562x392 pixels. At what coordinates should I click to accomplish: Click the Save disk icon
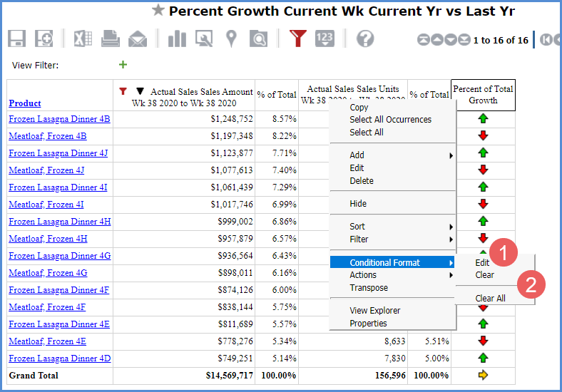click(17, 38)
